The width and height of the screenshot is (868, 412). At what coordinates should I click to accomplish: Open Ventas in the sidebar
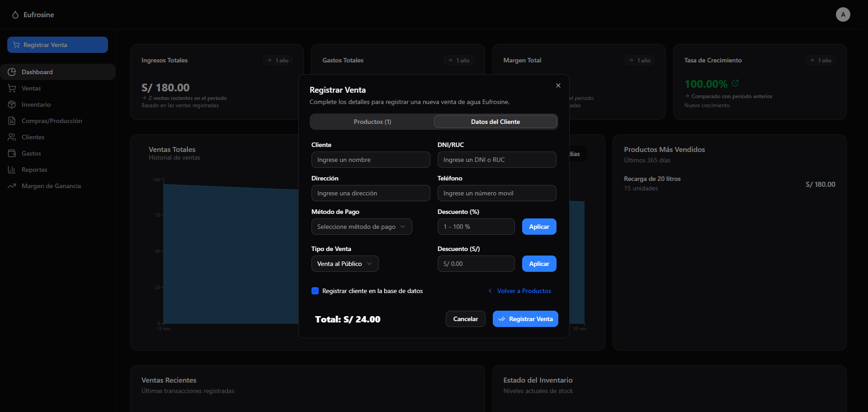tap(57, 88)
